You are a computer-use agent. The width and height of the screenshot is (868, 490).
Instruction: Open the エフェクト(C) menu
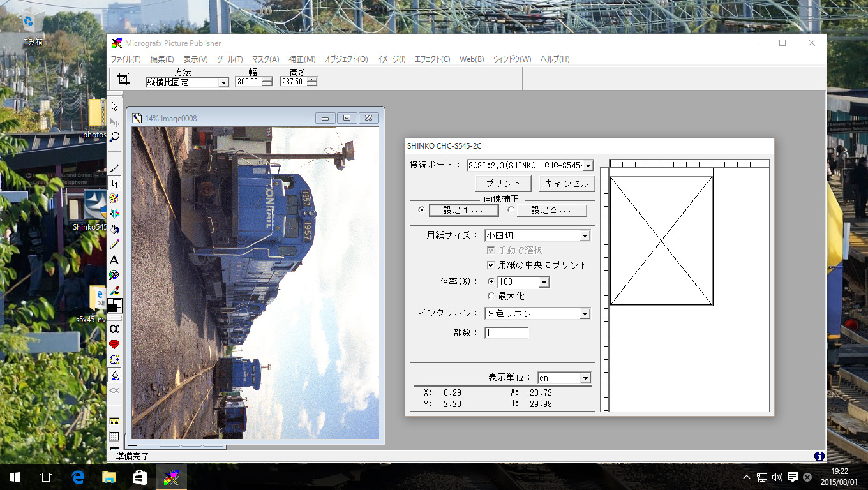tap(432, 59)
